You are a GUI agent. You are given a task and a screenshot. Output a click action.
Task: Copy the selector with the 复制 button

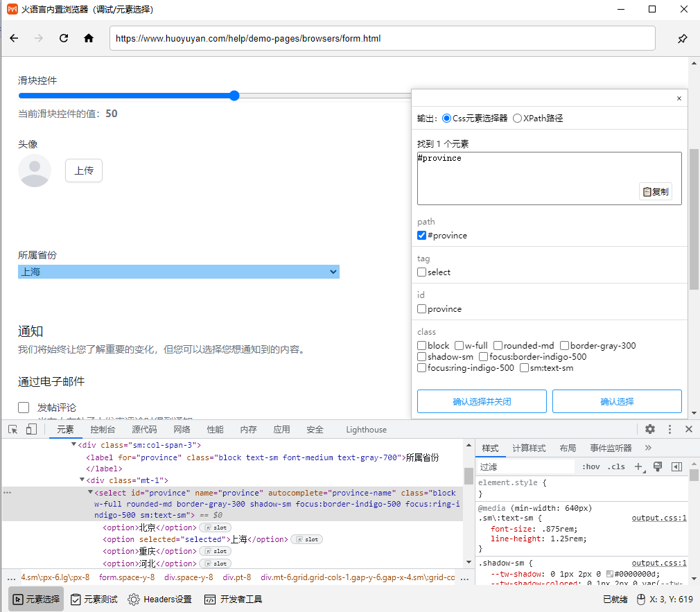tap(656, 192)
